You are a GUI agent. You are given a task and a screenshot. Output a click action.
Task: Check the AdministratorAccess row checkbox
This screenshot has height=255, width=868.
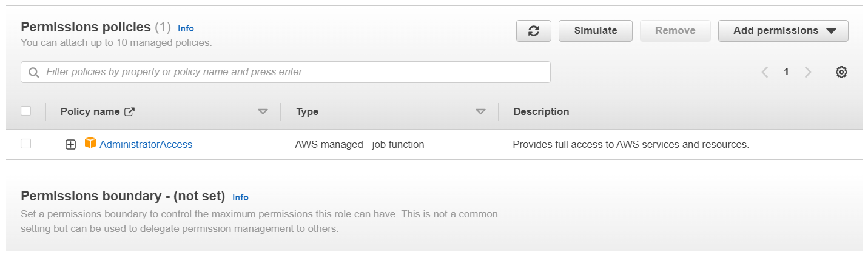25,144
